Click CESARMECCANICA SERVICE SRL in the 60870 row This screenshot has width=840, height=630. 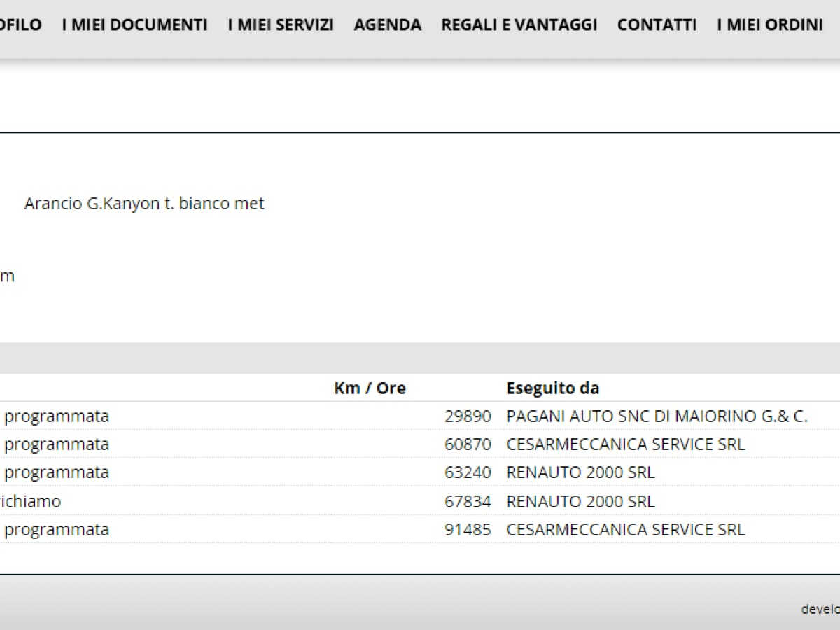626,444
